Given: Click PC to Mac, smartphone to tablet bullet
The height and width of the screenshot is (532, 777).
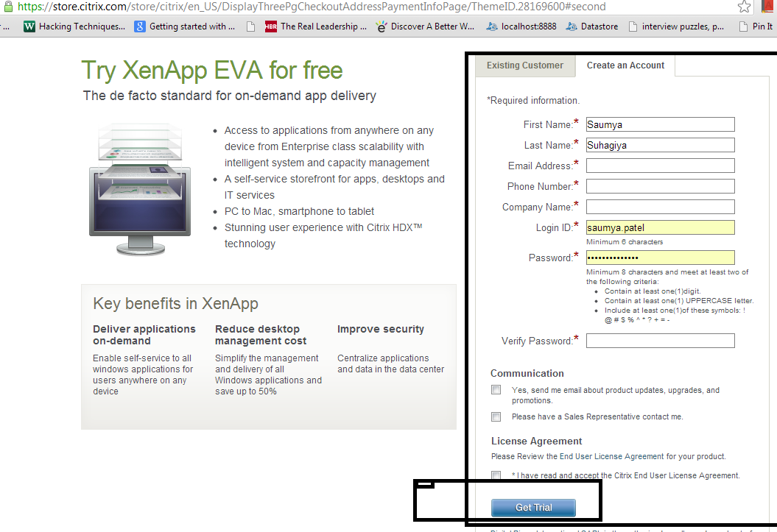Looking at the screenshot, I should click(x=299, y=211).
